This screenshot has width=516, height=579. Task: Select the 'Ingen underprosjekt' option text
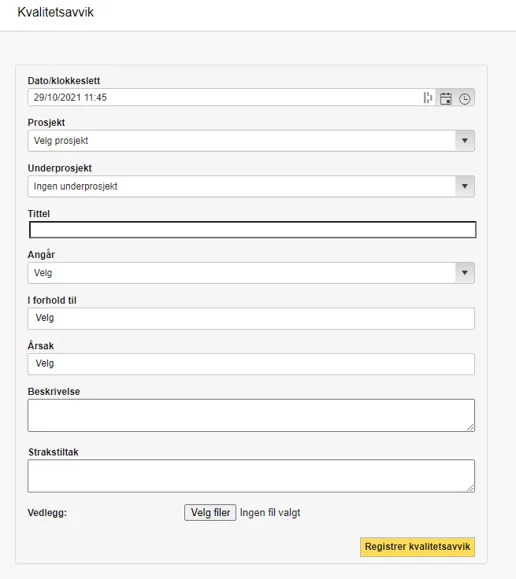[75, 186]
